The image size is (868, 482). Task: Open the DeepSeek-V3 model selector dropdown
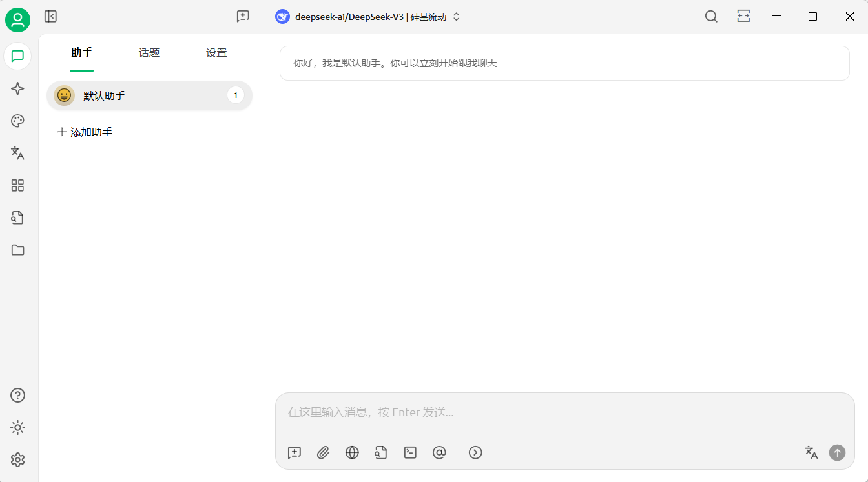click(x=368, y=17)
